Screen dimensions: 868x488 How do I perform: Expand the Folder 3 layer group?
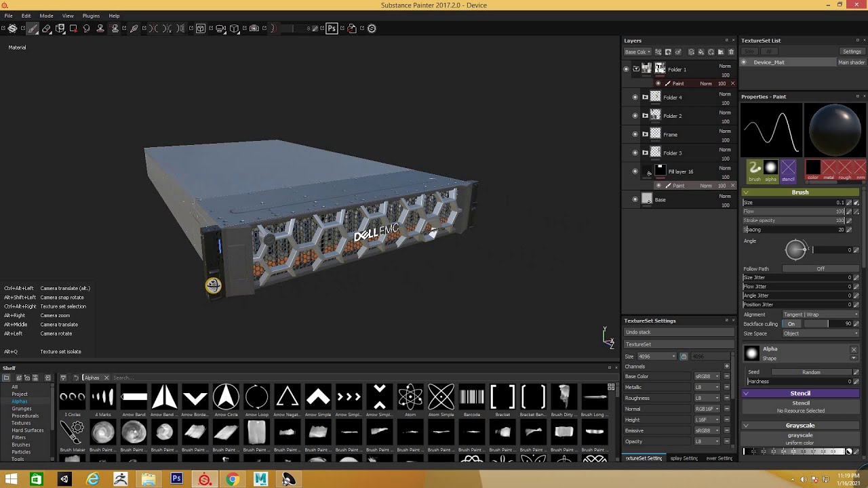[645, 153]
